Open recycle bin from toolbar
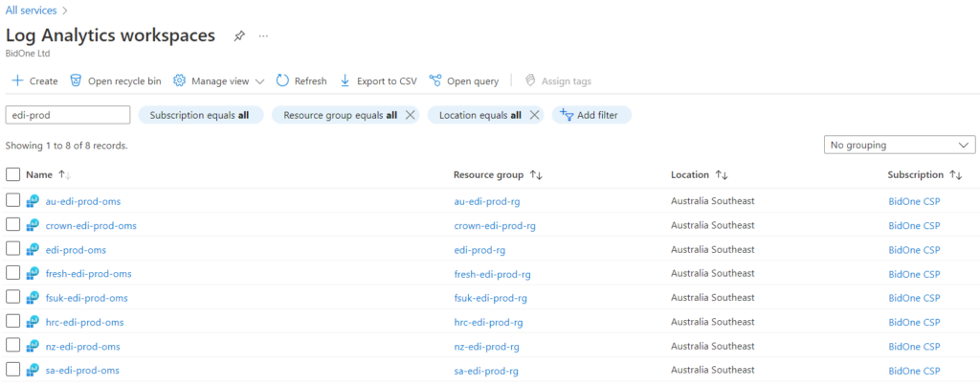 pyautogui.click(x=116, y=80)
